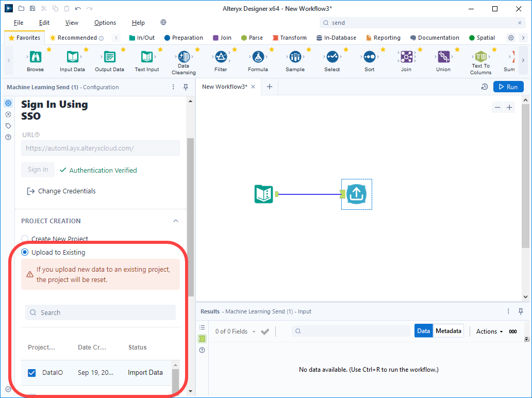Select the Machine Learning Send node on canvas
The width and height of the screenshot is (532, 398).
(x=356, y=194)
